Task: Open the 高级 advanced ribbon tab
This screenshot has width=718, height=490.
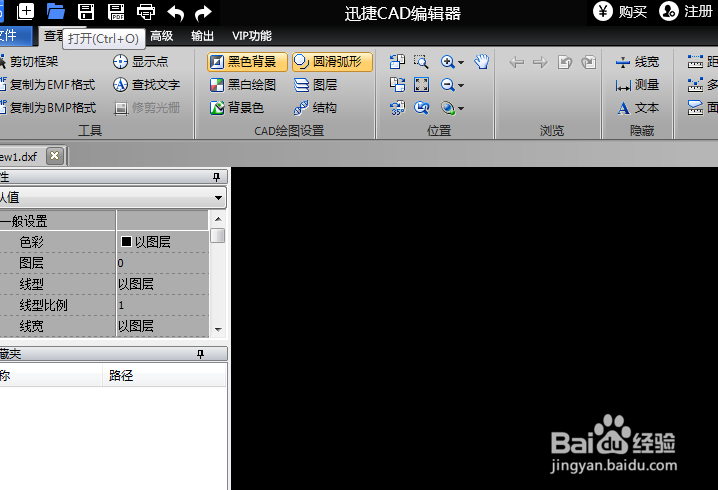Action: (162, 36)
